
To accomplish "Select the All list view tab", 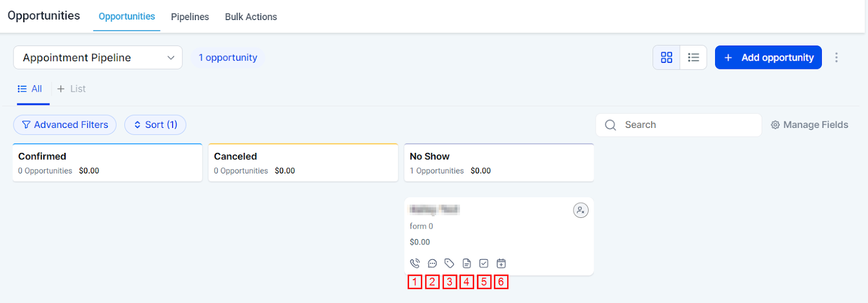I will coord(30,89).
